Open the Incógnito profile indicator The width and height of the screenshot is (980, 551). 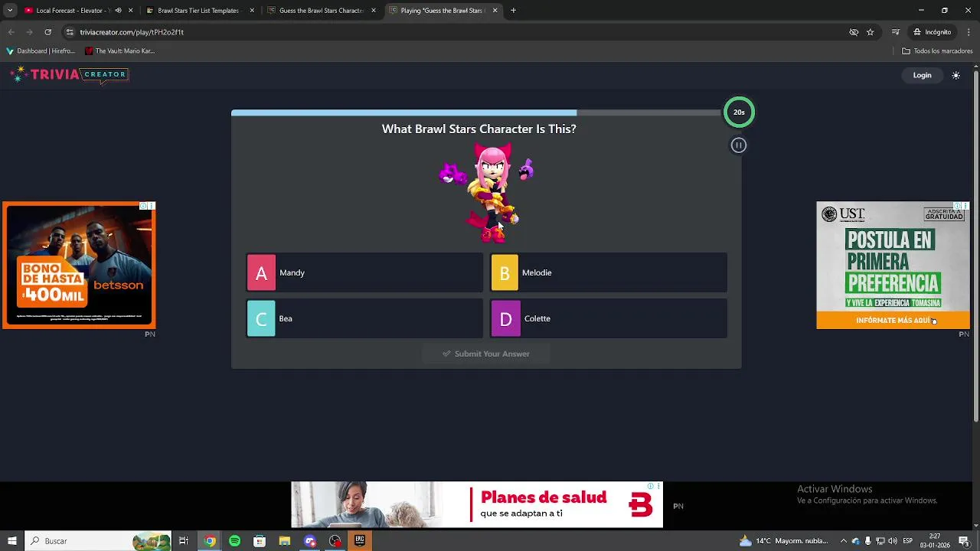pos(932,32)
